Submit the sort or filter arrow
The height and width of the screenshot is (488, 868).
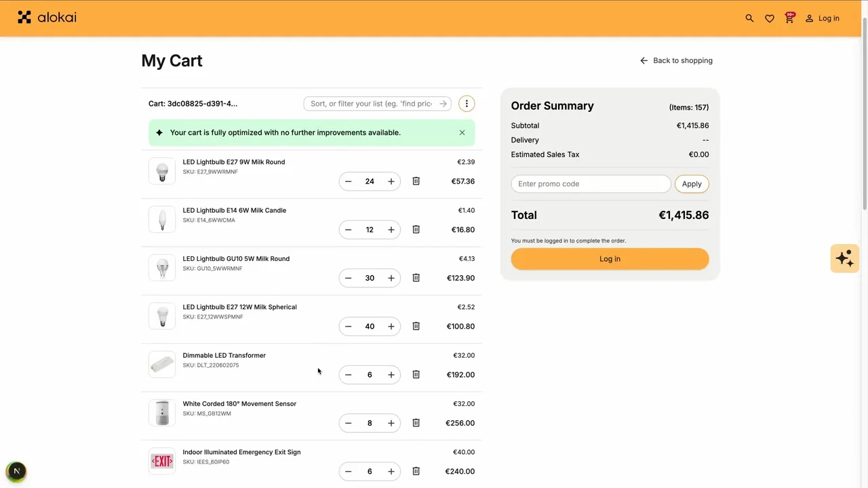(443, 104)
